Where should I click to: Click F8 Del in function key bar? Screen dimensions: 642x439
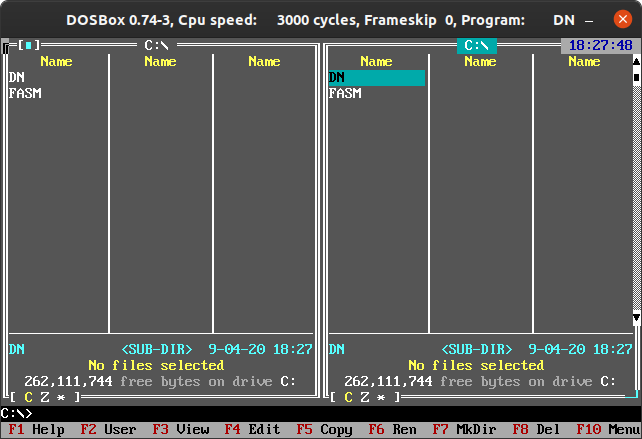pyautogui.click(x=536, y=429)
